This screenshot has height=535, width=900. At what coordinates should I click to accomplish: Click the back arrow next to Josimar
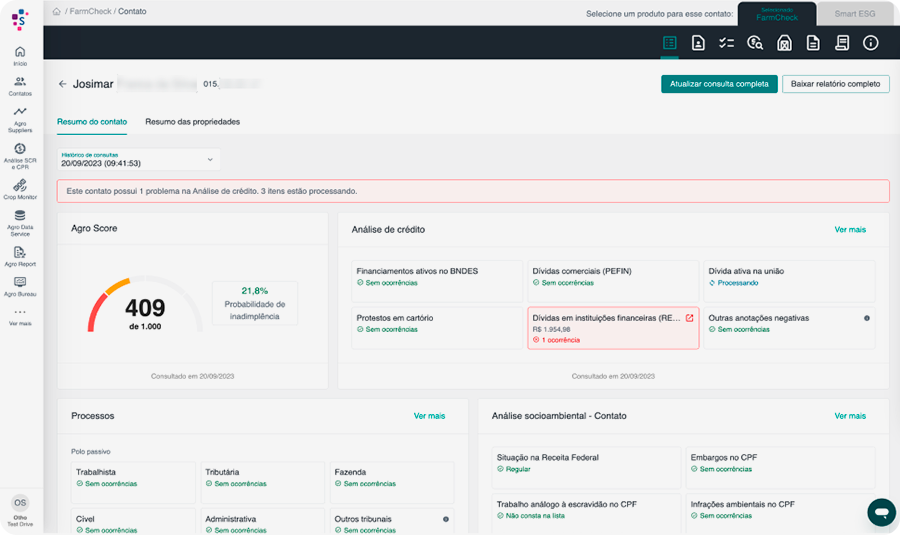63,84
